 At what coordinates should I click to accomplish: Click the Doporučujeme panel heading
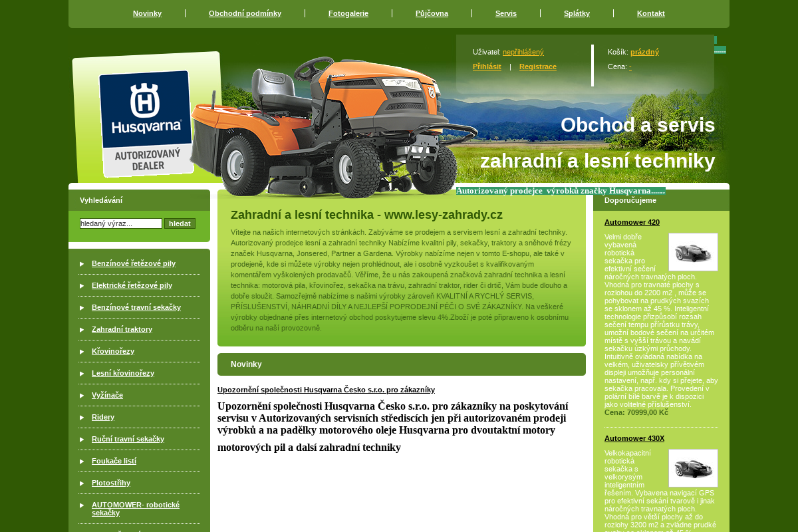[661, 200]
